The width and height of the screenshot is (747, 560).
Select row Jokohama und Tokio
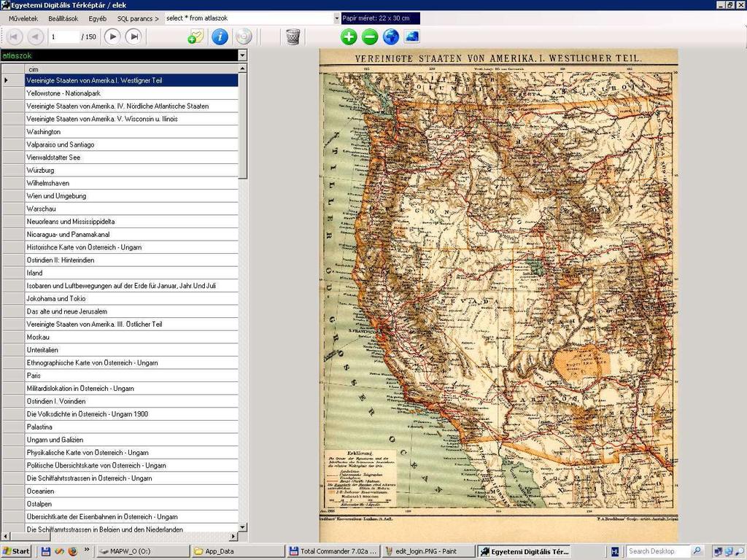(131, 299)
